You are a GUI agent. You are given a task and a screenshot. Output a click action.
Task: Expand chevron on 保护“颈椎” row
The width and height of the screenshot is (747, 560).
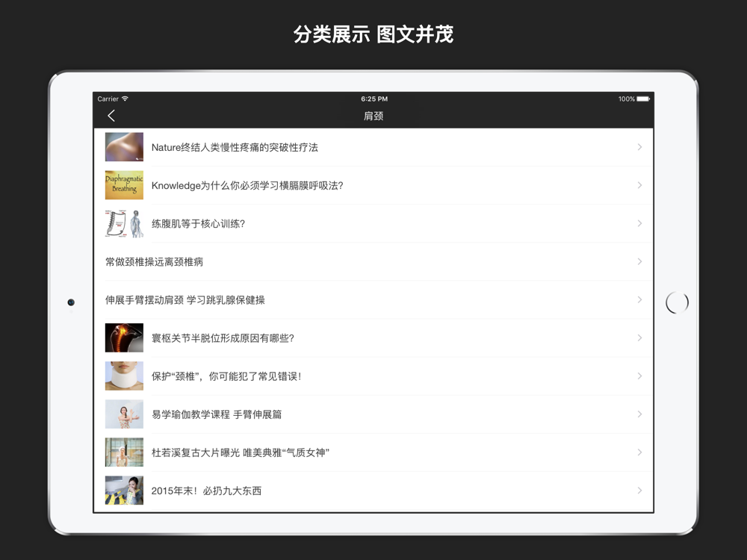click(x=640, y=376)
